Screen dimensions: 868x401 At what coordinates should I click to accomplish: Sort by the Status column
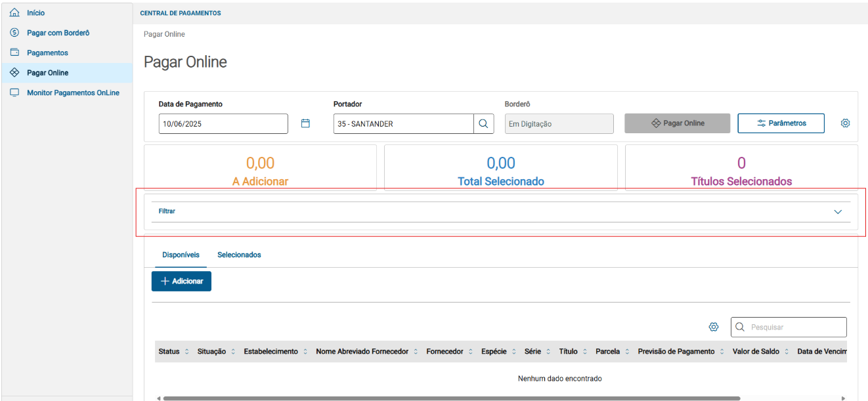coord(186,352)
